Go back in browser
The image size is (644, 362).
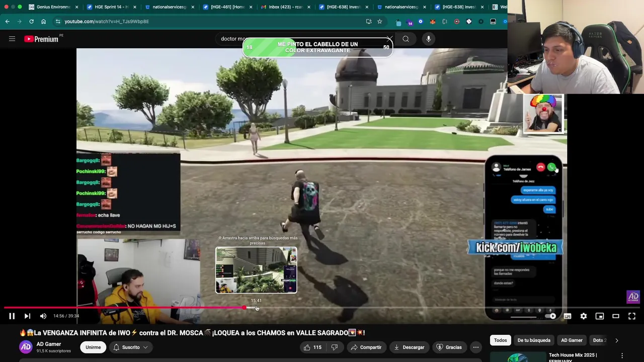[x=7, y=21]
